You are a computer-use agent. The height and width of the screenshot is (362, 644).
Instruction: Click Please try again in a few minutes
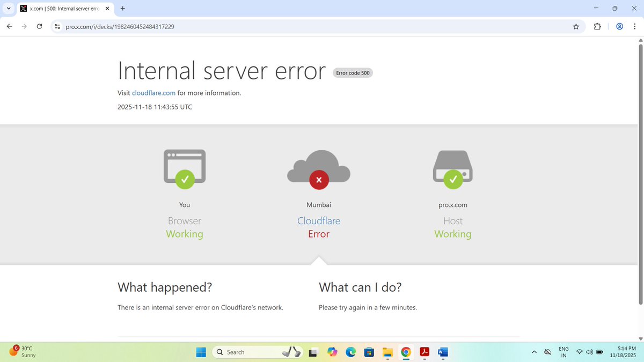(368, 307)
